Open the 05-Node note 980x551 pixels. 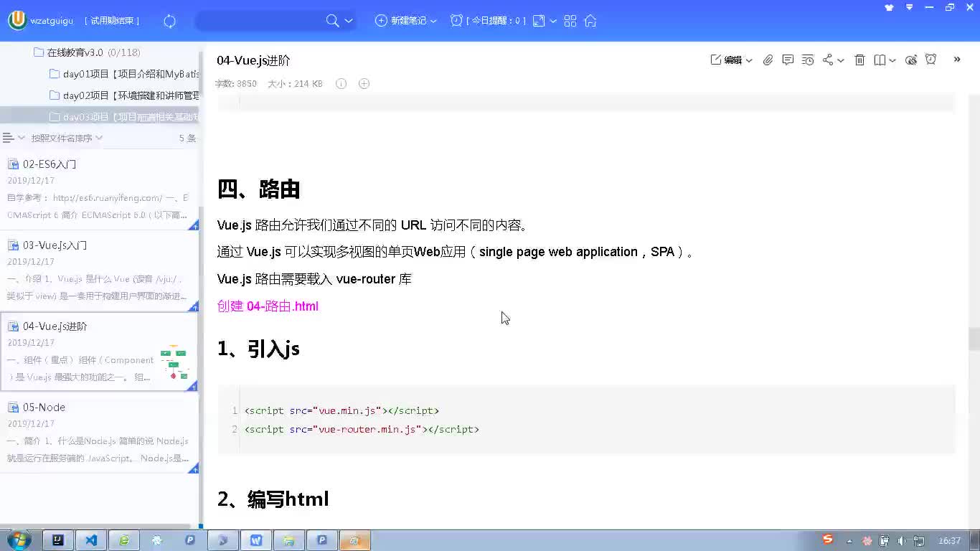pos(98,433)
